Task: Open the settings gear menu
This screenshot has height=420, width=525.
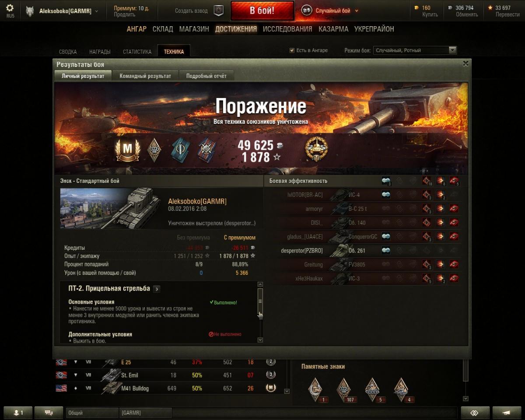Action: [10, 8]
